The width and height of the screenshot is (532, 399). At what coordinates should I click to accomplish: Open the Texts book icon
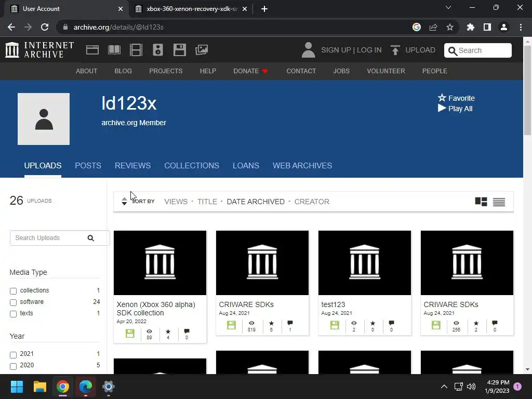pyautogui.click(x=114, y=50)
